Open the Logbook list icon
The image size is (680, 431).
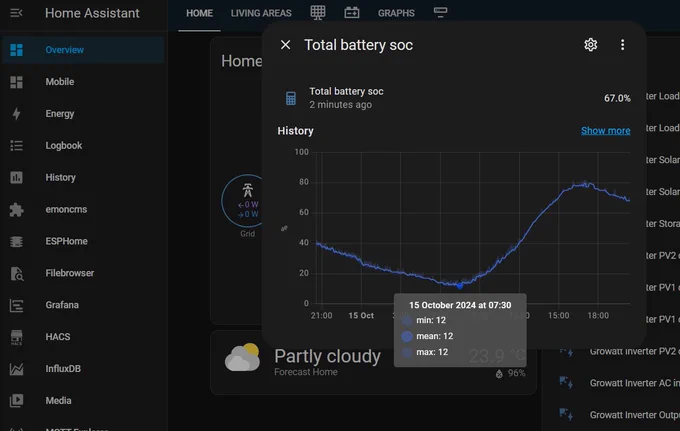click(x=16, y=146)
